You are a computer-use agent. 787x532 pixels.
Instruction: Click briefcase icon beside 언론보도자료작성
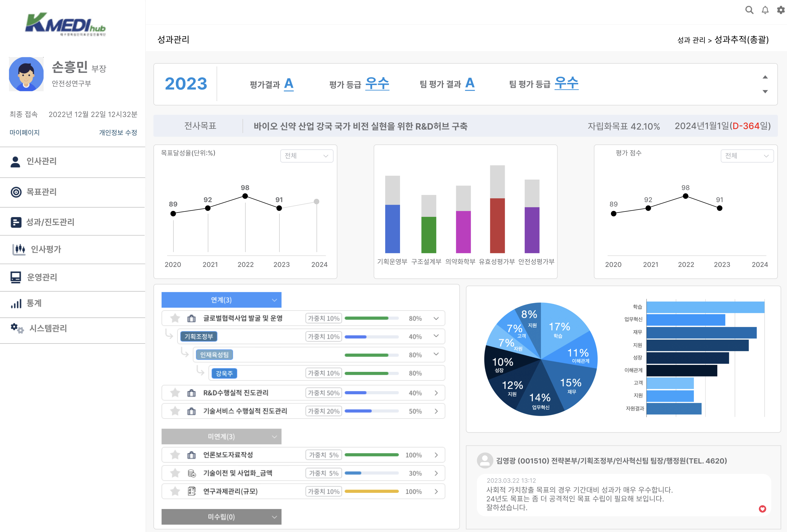pyautogui.click(x=191, y=455)
